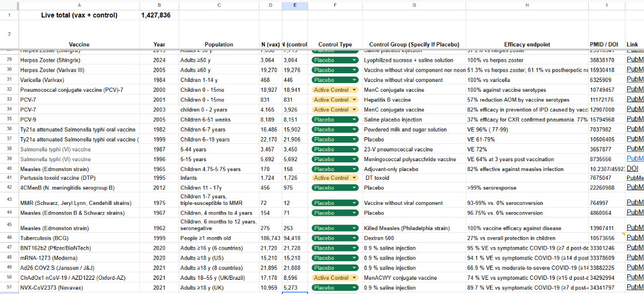Viewport: 644px width, 294px height.
Task: Open blue PubMed link in row 39
Action: pyautogui.click(x=635, y=158)
